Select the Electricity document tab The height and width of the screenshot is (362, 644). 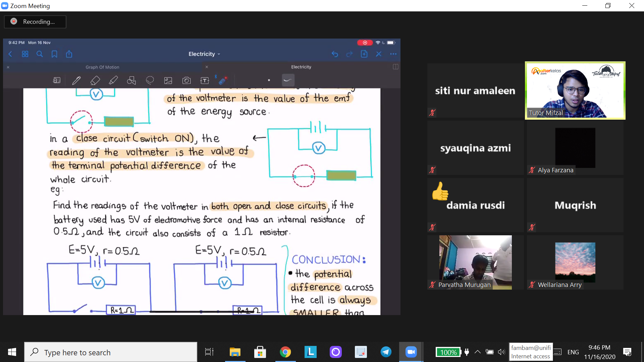301,67
